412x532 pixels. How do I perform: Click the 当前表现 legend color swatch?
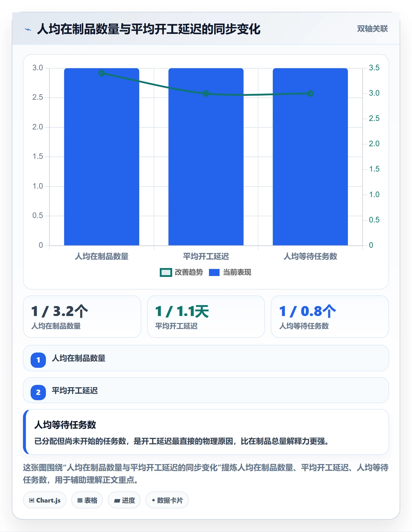click(214, 272)
